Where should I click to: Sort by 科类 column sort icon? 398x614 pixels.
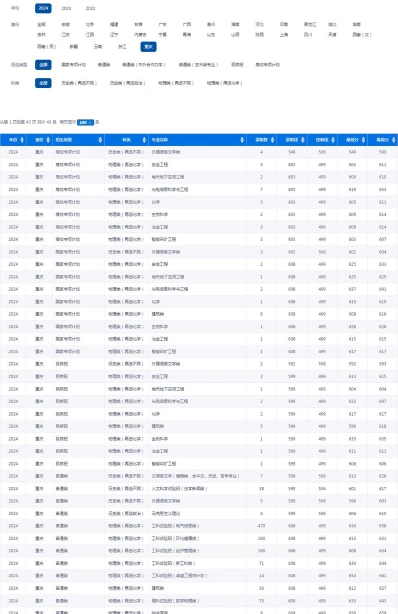pos(144,140)
